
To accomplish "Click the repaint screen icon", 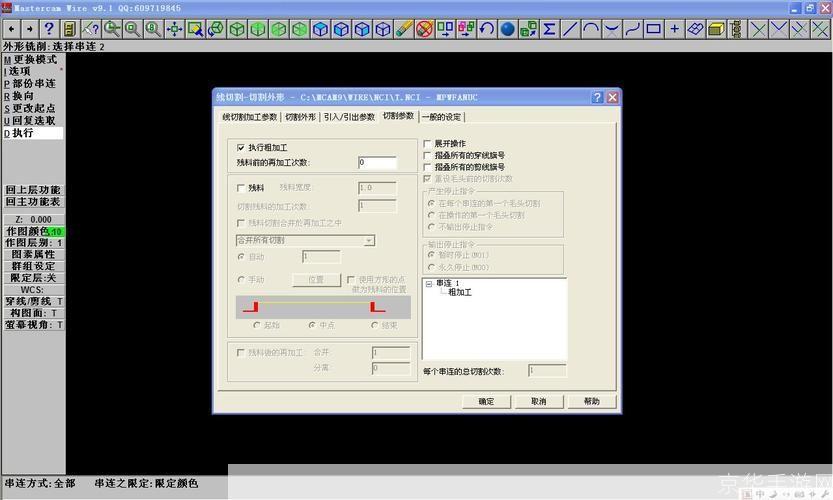I will pyautogui.click(x=195, y=29).
